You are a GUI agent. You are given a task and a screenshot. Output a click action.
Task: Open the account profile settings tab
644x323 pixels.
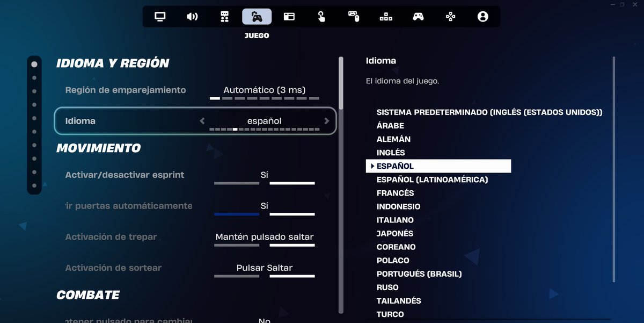point(482,17)
